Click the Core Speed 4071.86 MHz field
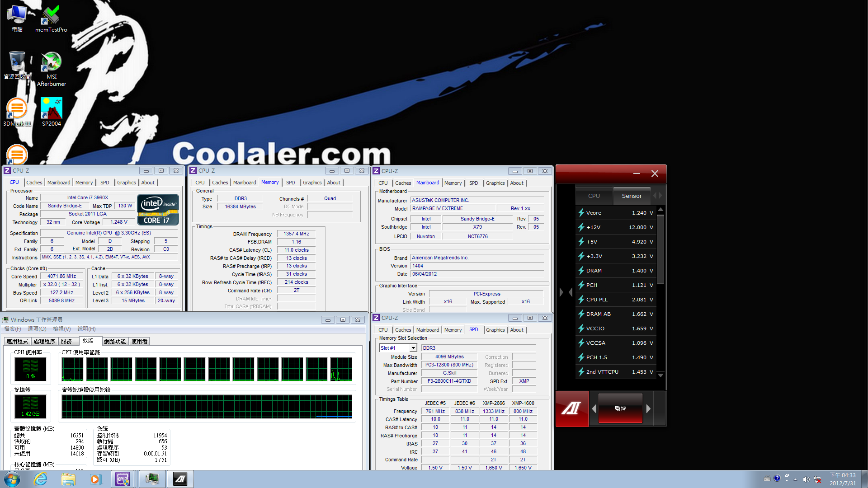This screenshot has height=488, width=868. (62, 277)
